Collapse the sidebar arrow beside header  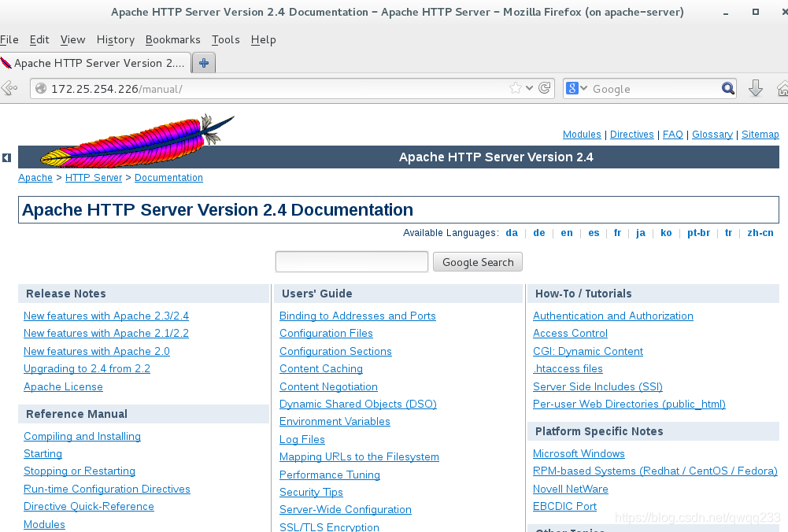click(x=6, y=157)
